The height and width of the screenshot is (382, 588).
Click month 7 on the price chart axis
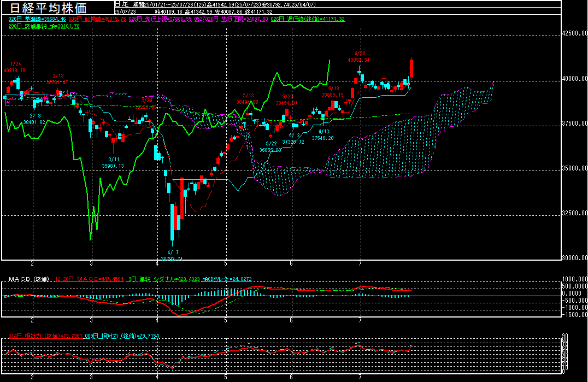tap(360, 263)
